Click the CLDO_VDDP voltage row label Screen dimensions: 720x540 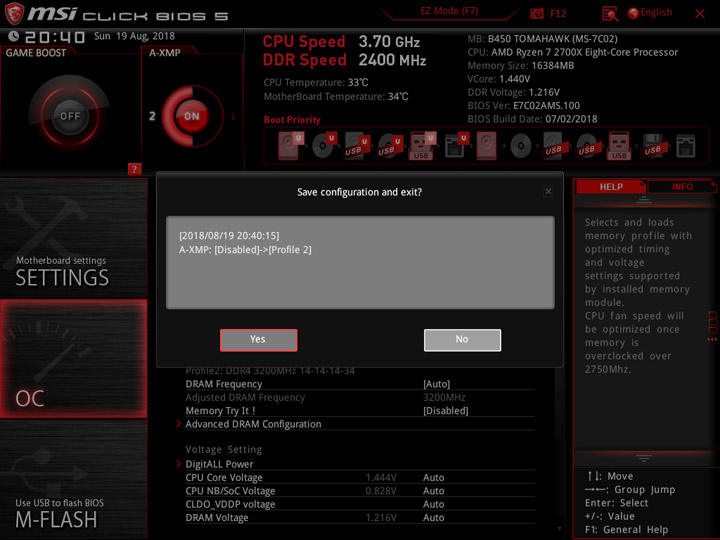(x=230, y=504)
